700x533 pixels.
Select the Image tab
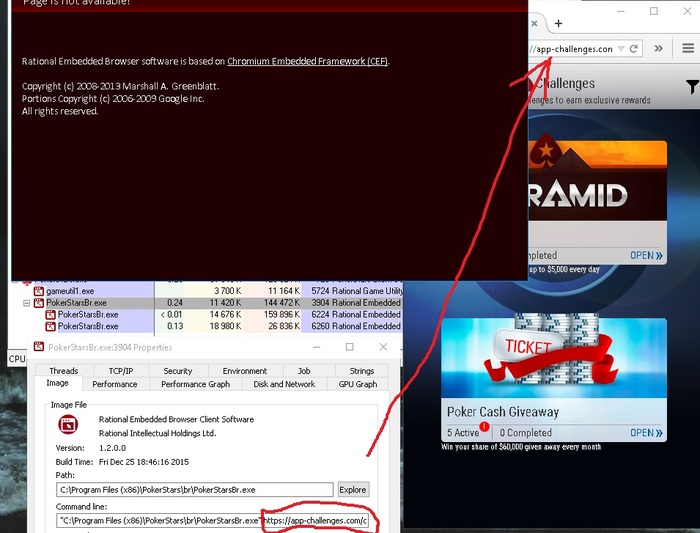pyautogui.click(x=58, y=383)
